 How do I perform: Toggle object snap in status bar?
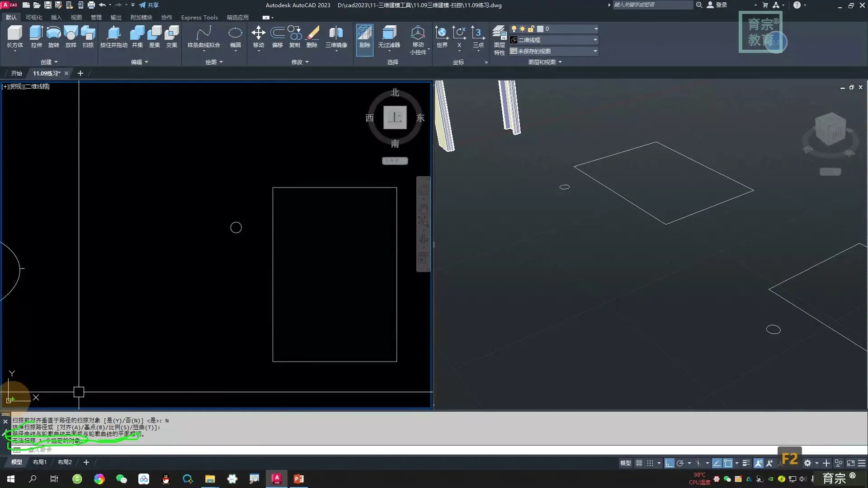728,463
